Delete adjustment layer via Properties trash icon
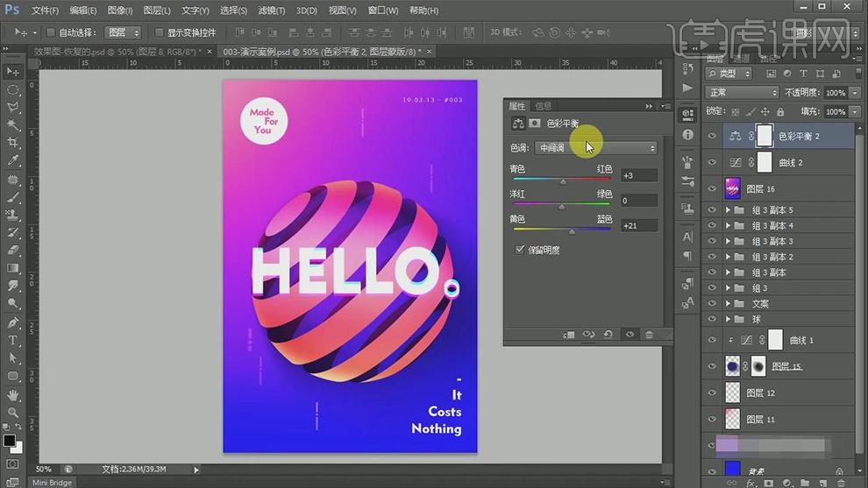868x488 pixels. pyautogui.click(x=650, y=334)
